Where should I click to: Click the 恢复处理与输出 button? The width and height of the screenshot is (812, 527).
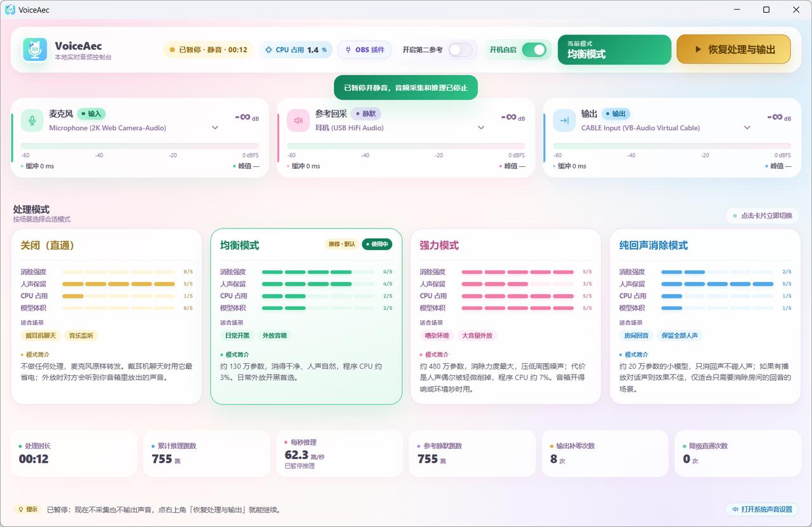pos(733,50)
